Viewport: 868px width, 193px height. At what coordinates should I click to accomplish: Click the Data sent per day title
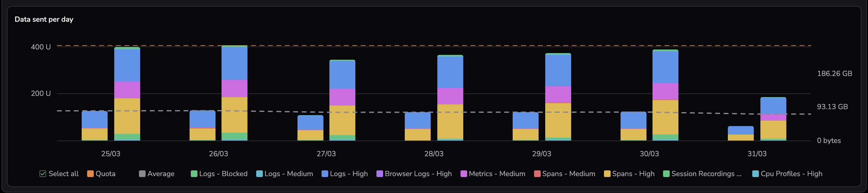tap(44, 19)
